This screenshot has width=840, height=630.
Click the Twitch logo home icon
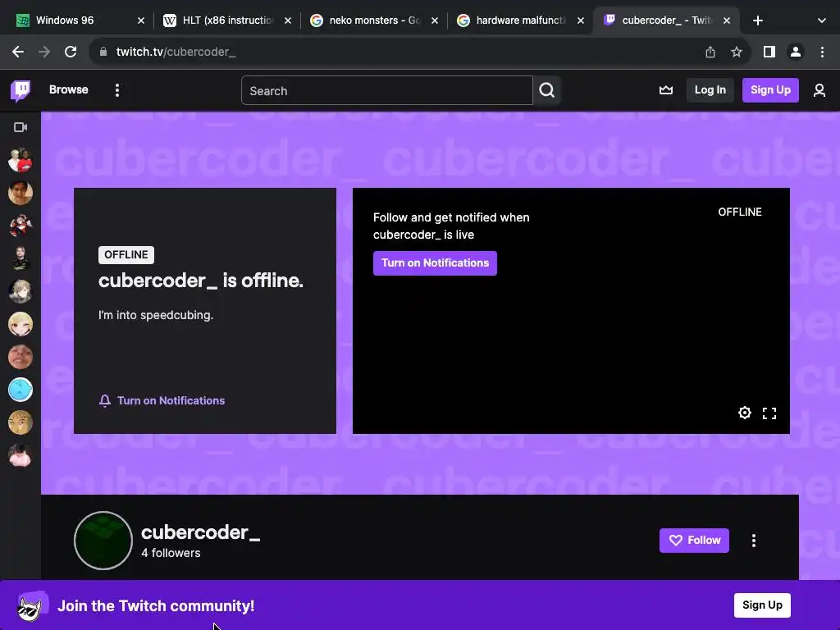tap(21, 90)
